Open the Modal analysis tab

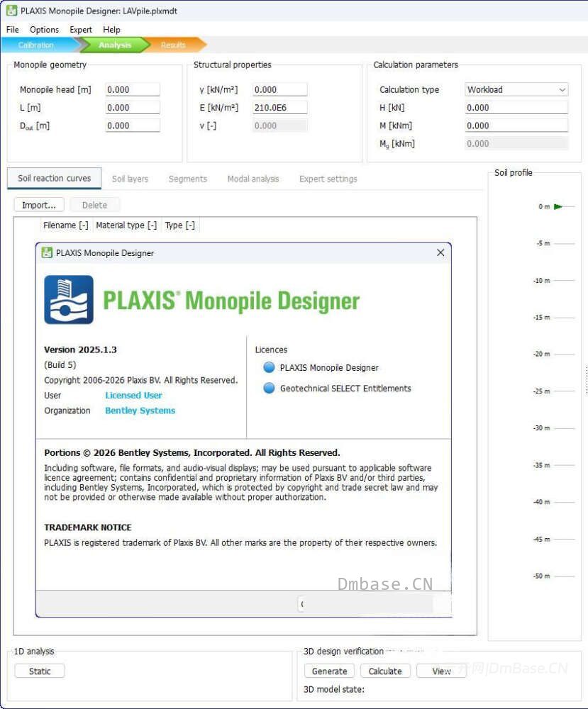pyautogui.click(x=253, y=179)
